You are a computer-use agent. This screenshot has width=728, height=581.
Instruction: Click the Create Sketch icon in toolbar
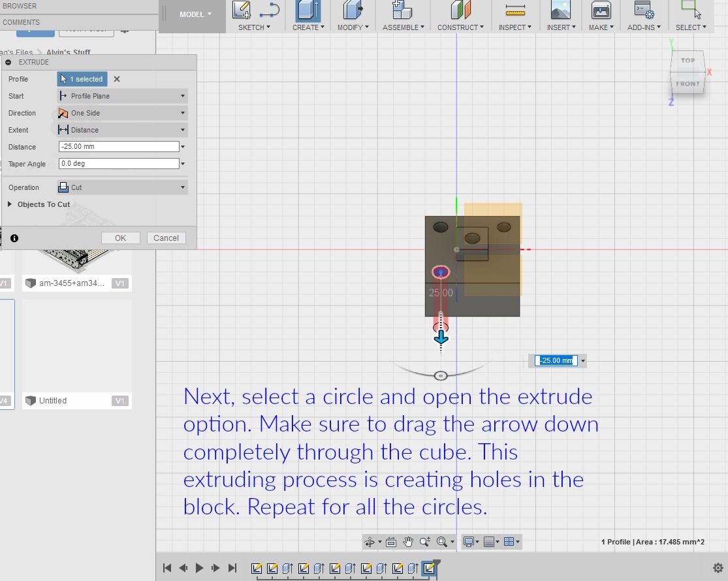tap(241, 10)
